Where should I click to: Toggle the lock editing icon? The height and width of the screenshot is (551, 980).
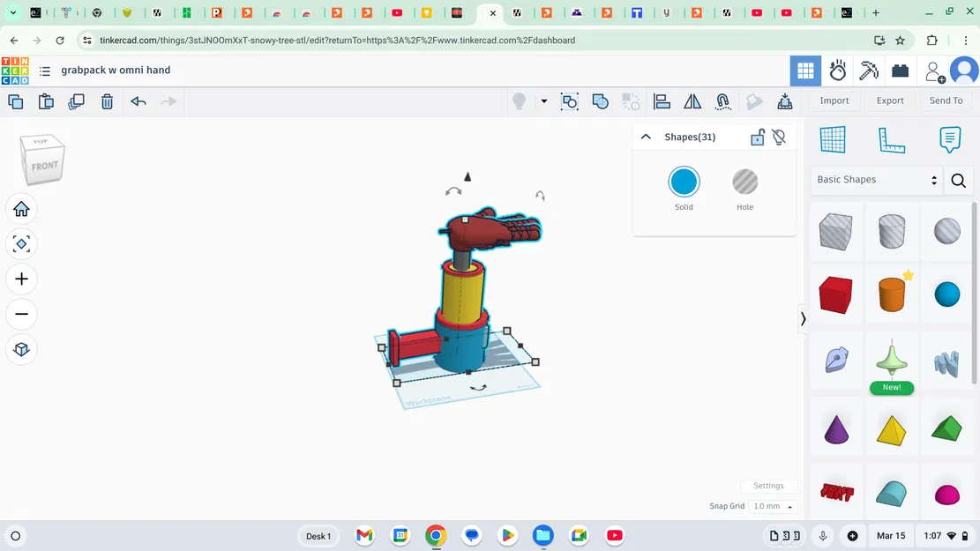pyautogui.click(x=757, y=137)
